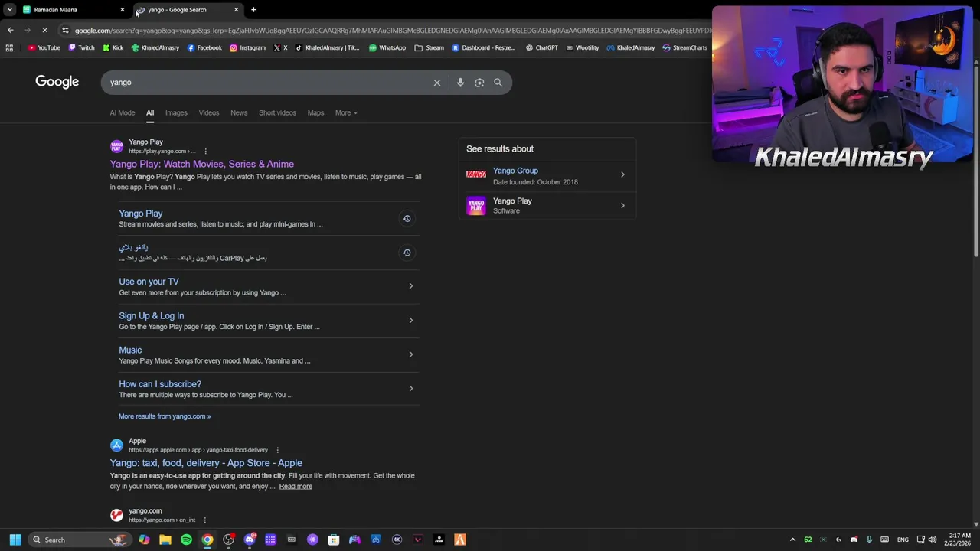Open Kick bookmark
This screenshot has width=980, height=551.
point(113,47)
